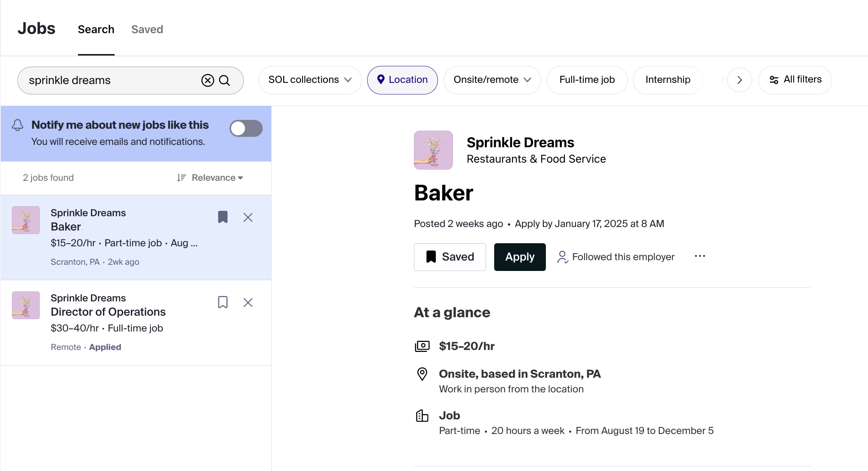Toggle Followed this employer
The width and height of the screenshot is (868, 471).
tap(616, 257)
